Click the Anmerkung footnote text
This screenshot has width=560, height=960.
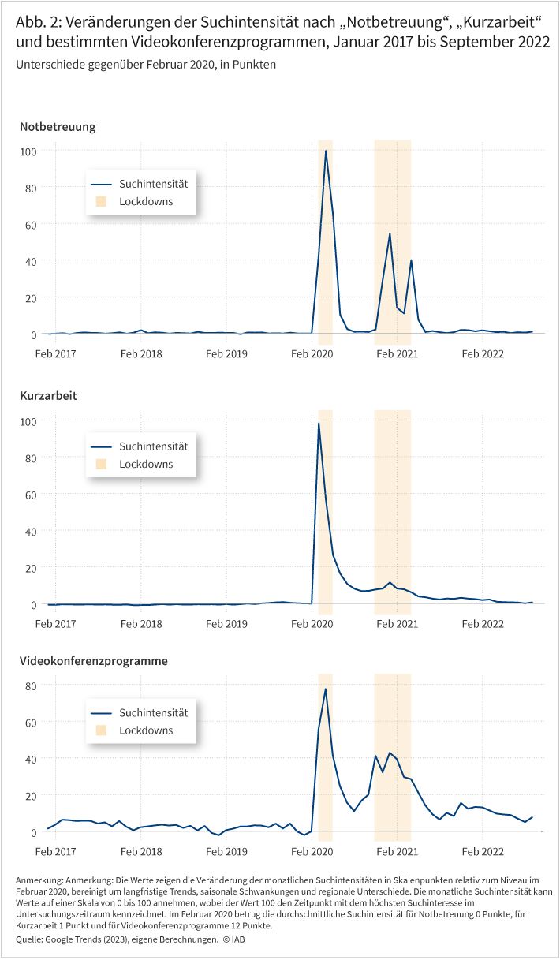click(278, 902)
